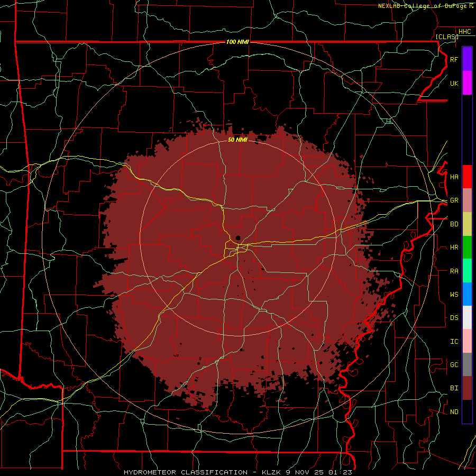Image resolution: width=476 pixels, height=476 pixels.
Task: Click the GR pink legend swatch
Action: click(467, 200)
